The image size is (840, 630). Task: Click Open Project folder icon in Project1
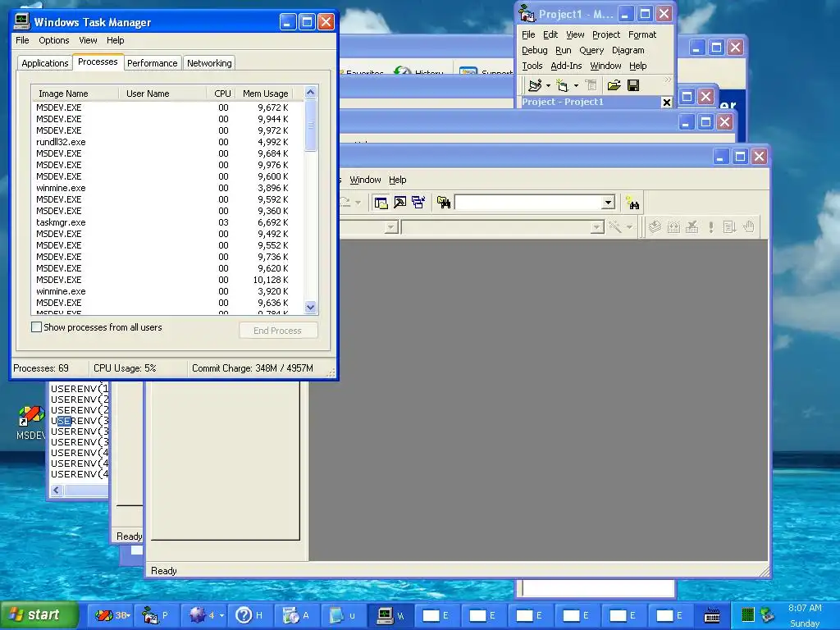614,85
